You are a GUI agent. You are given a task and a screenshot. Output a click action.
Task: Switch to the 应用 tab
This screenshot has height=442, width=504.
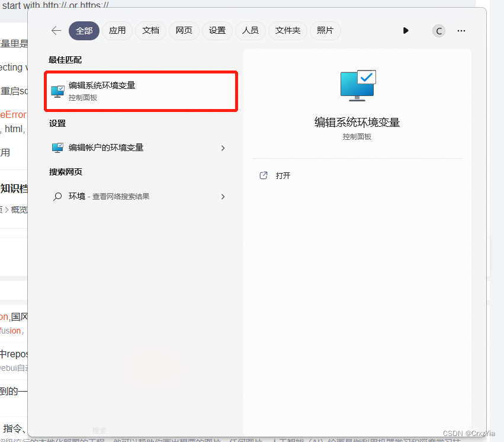click(117, 31)
